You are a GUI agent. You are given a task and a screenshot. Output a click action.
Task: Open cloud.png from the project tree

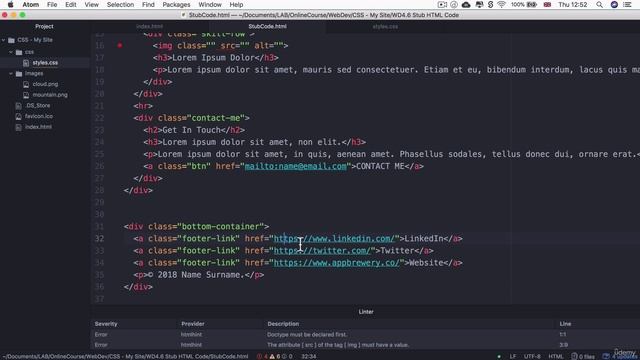pyautogui.click(x=45, y=84)
